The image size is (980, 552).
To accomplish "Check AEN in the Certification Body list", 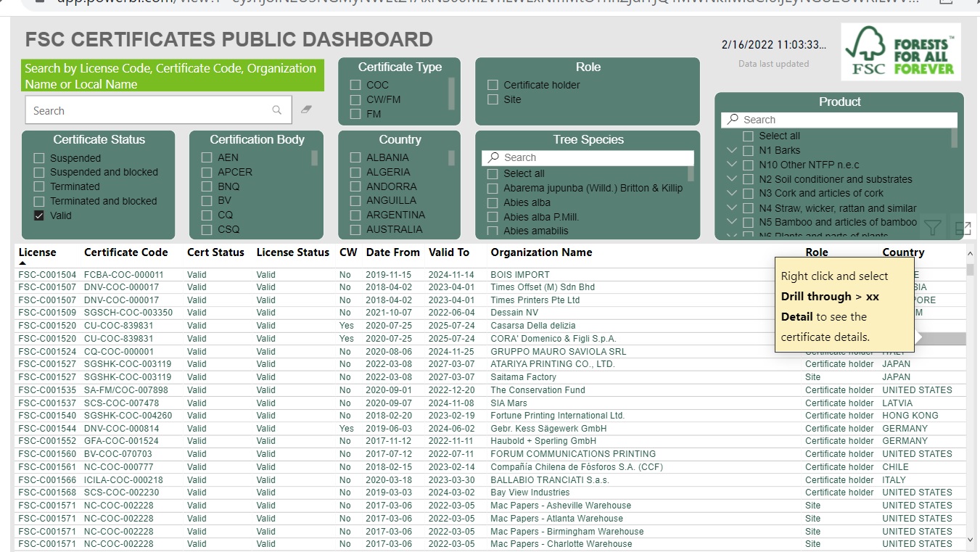I will tap(207, 157).
